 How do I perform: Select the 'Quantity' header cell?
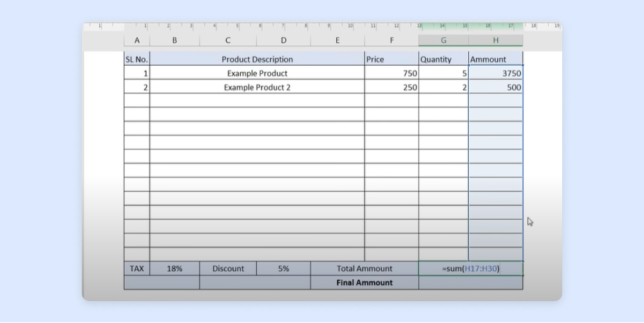pos(443,59)
